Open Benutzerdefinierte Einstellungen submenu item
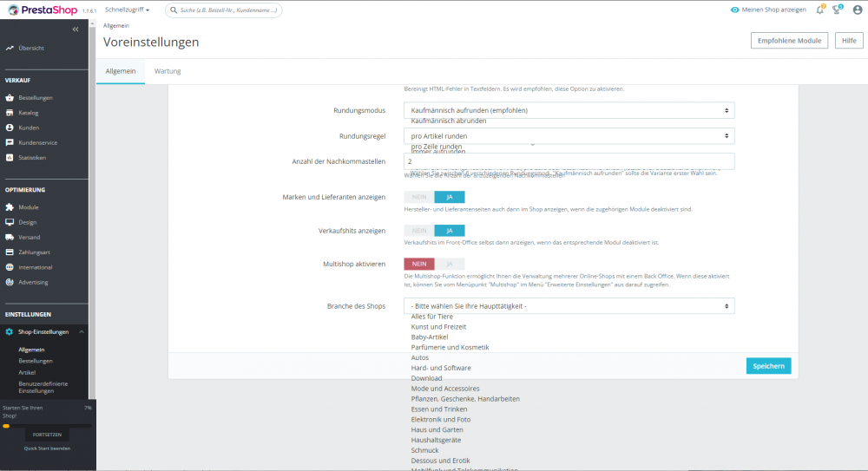Viewport: 868px width, 471px height. click(x=43, y=388)
